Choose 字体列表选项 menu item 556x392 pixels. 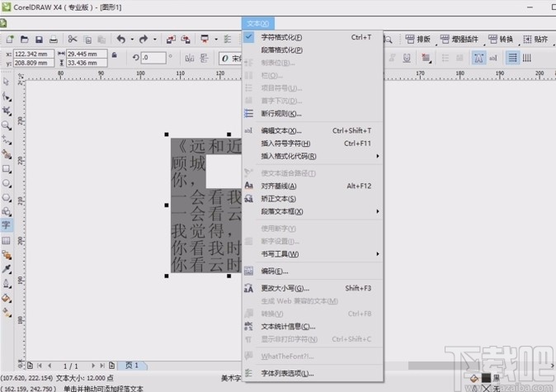coord(313,373)
